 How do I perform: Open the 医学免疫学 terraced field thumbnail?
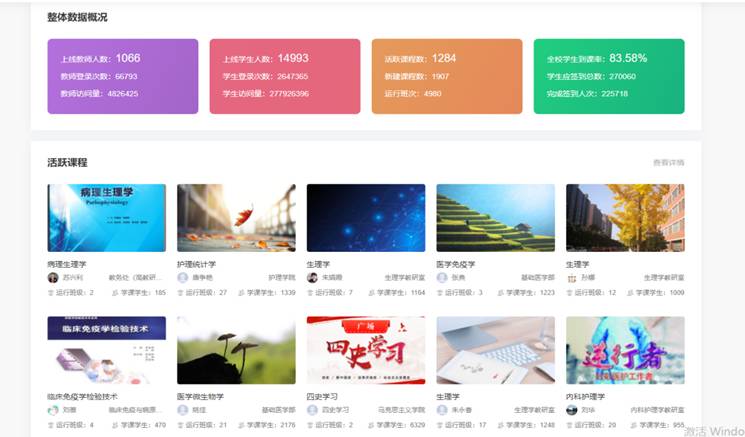click(x=495, y=217)
